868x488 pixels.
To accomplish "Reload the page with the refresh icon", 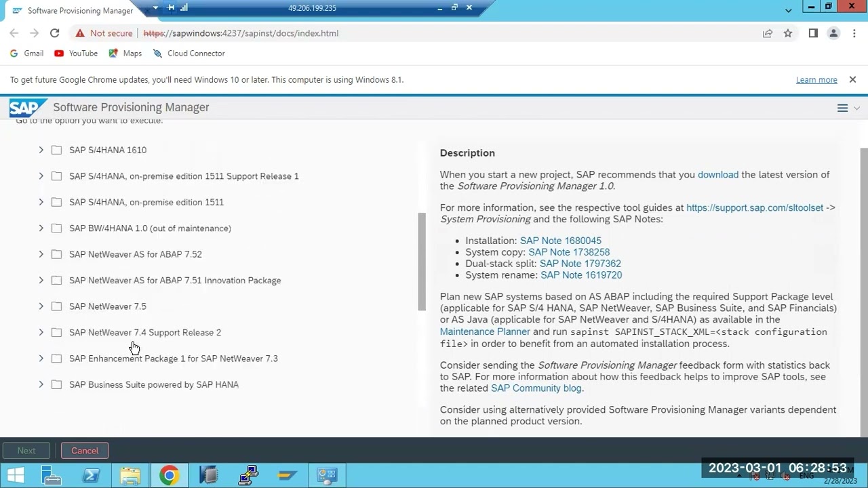I will point(54,33).
